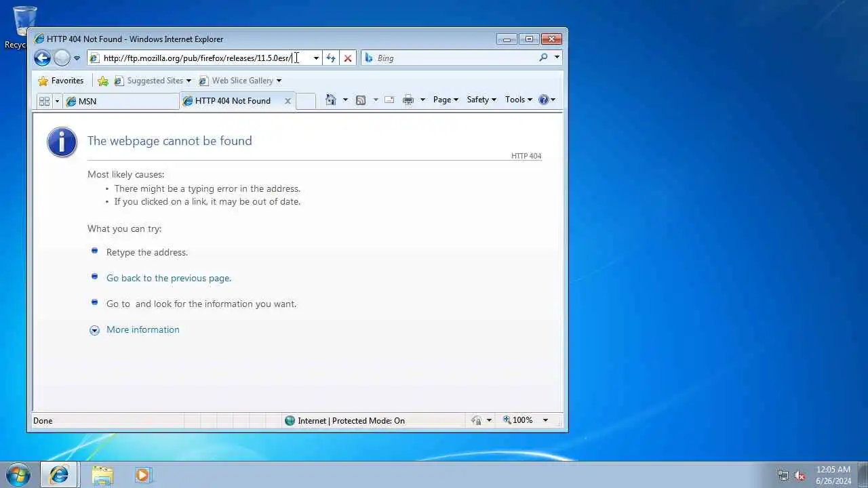Expand the More information section

pyautogui.click(x=94, y=330)
